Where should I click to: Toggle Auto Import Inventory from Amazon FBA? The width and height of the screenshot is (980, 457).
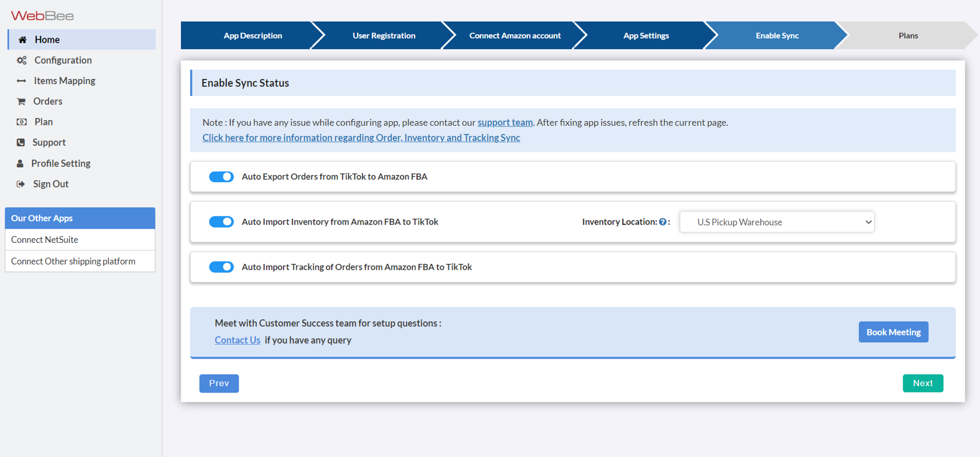(222, 222)
